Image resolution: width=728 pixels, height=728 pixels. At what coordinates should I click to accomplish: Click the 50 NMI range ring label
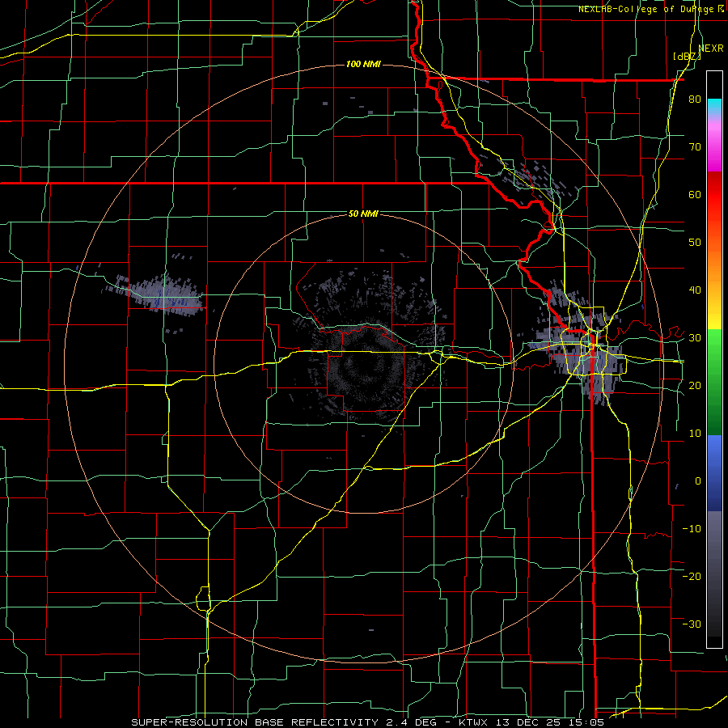tap(363, 214)
